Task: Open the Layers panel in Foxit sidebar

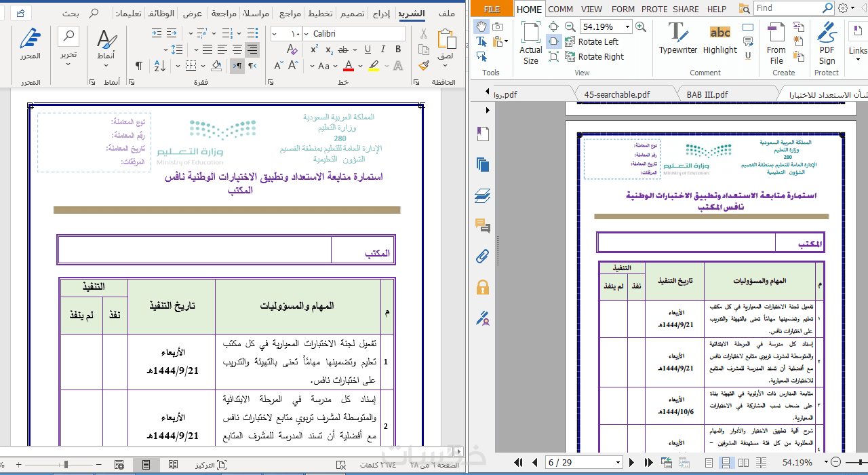Action: pyautogui.click(x=483, y=196)
